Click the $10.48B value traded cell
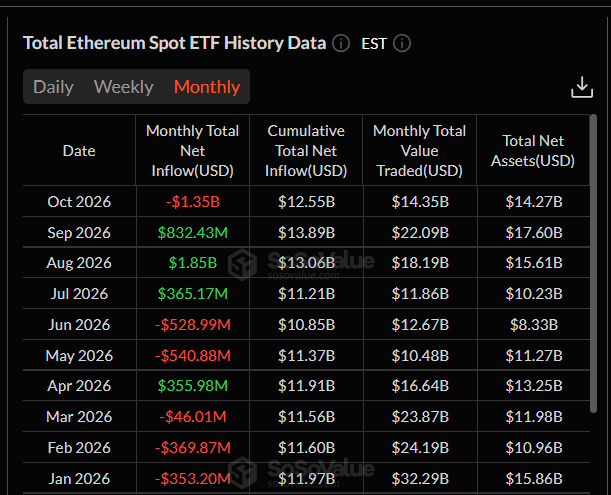Viewport: 611px width, 495px height. click(420, 355)
